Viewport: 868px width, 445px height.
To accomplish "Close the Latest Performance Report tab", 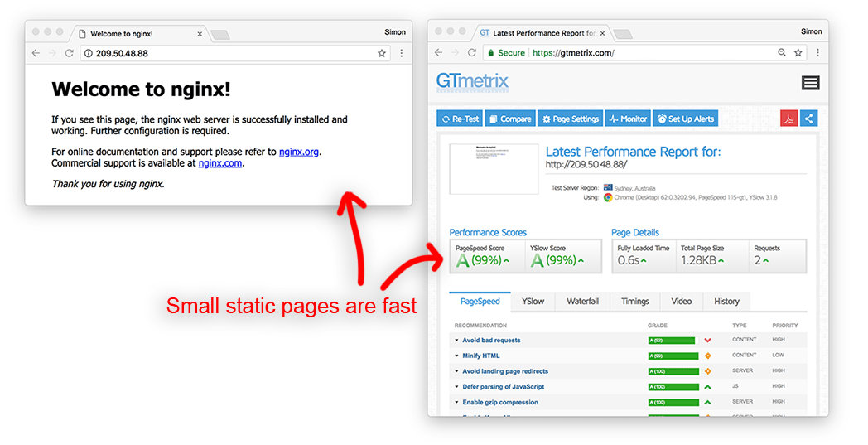I will click(602, 33).
